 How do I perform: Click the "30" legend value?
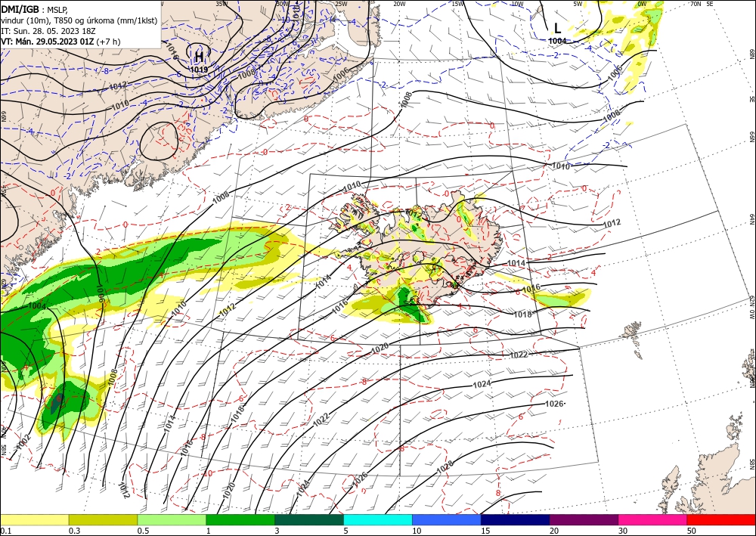point(623,531)
